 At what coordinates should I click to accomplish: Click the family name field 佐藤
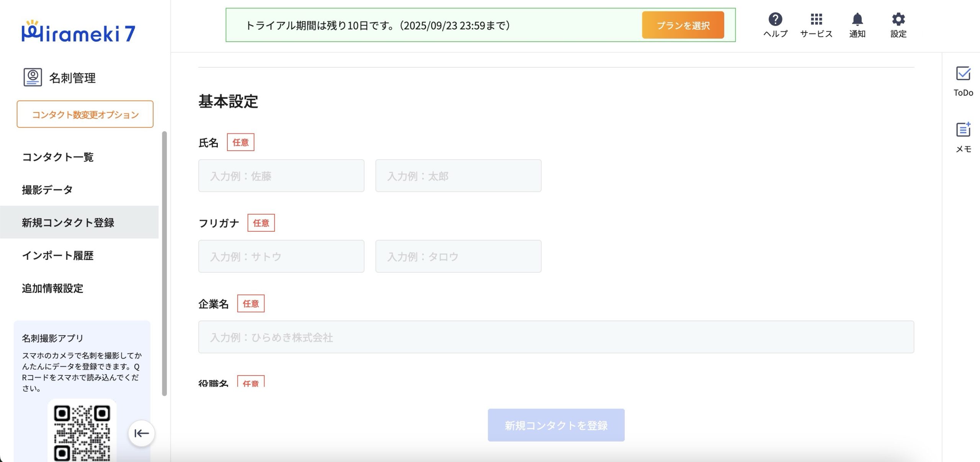point(281,176)
